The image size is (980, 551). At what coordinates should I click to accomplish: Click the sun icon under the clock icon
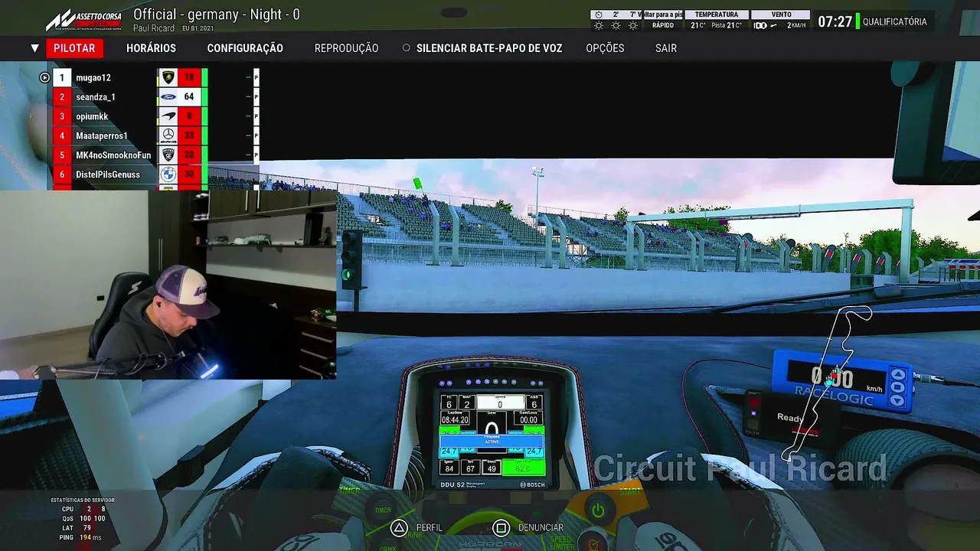coord(599,26)
